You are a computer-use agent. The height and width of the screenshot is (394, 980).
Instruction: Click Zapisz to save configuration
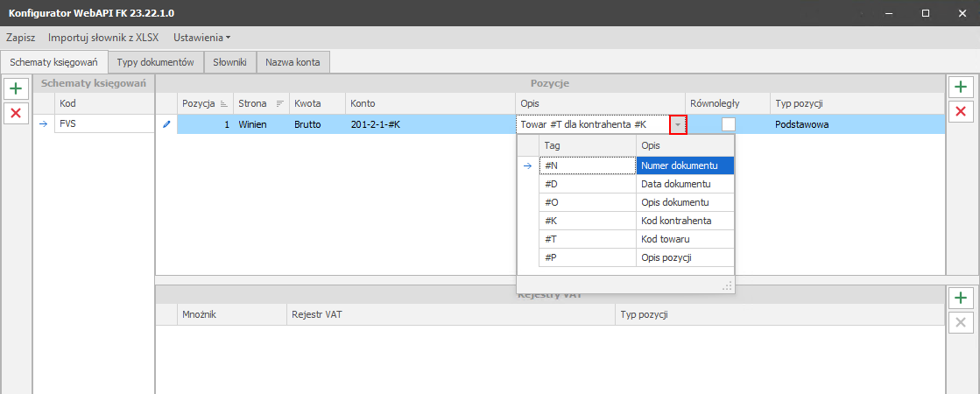click(x=20, y=38)
